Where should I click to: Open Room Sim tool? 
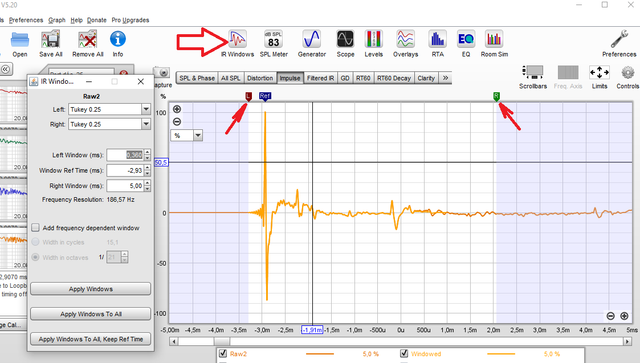click(494, 43)
